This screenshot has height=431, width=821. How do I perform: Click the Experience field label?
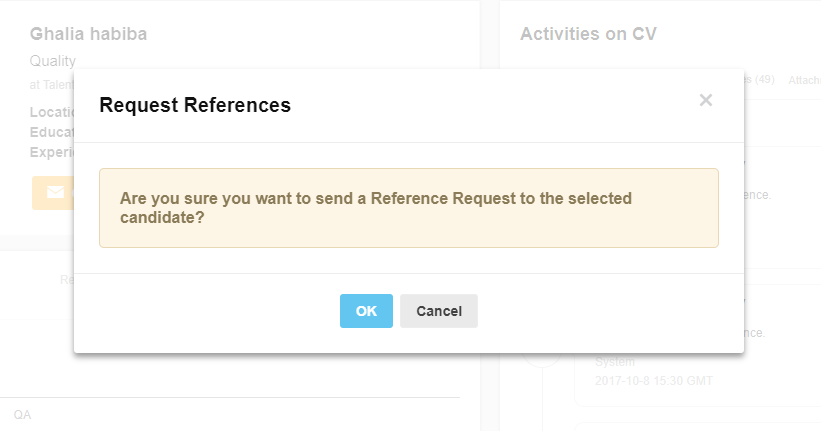coord(52,152)
